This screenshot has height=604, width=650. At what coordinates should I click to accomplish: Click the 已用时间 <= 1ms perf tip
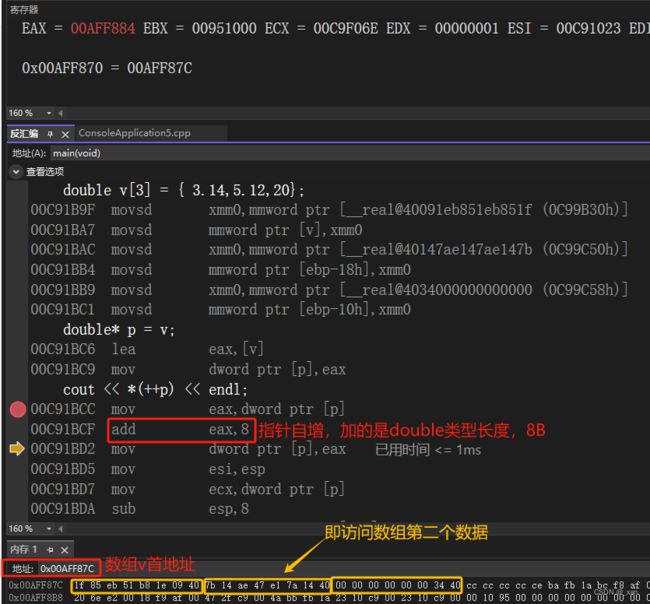(428, 450)
